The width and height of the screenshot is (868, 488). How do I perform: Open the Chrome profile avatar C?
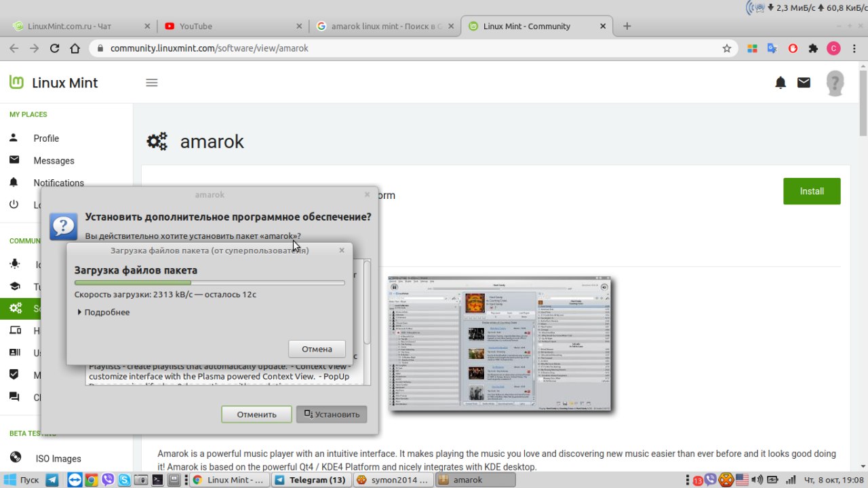pos(833,48)
